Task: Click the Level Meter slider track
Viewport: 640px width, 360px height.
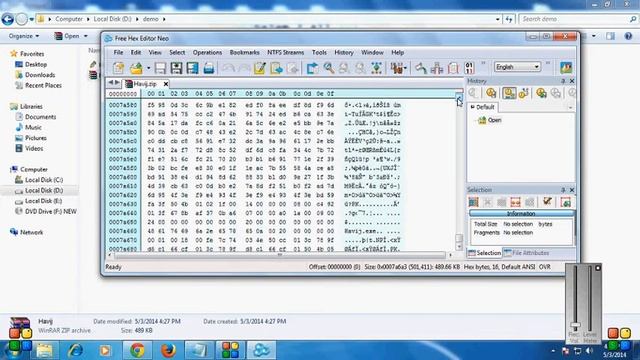Action: point(589,298)
